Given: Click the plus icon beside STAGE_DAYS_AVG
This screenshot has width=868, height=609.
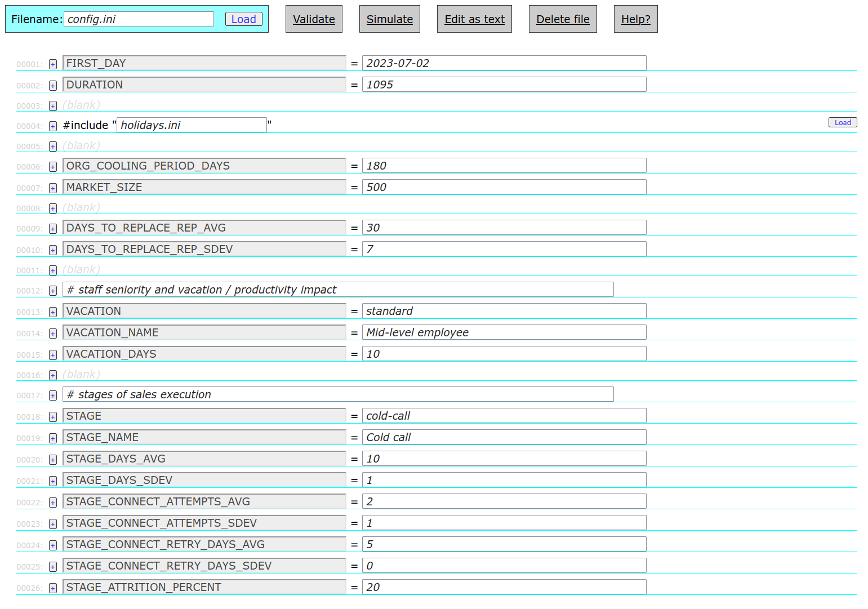Looking at the screenshot, I should click(x=53, y=460).
